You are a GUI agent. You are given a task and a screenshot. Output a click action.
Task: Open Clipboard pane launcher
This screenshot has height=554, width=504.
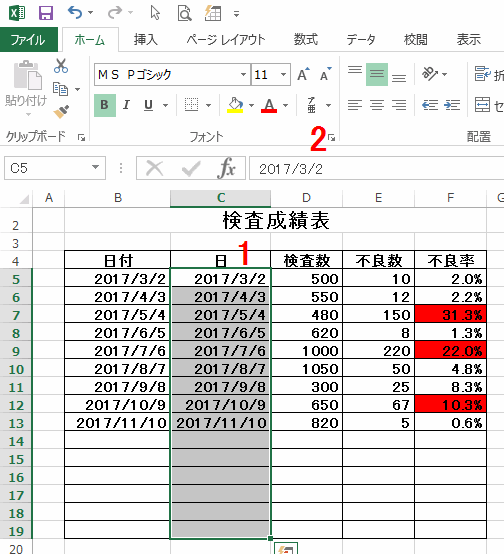pyautogui.click(x=81, y=138)
